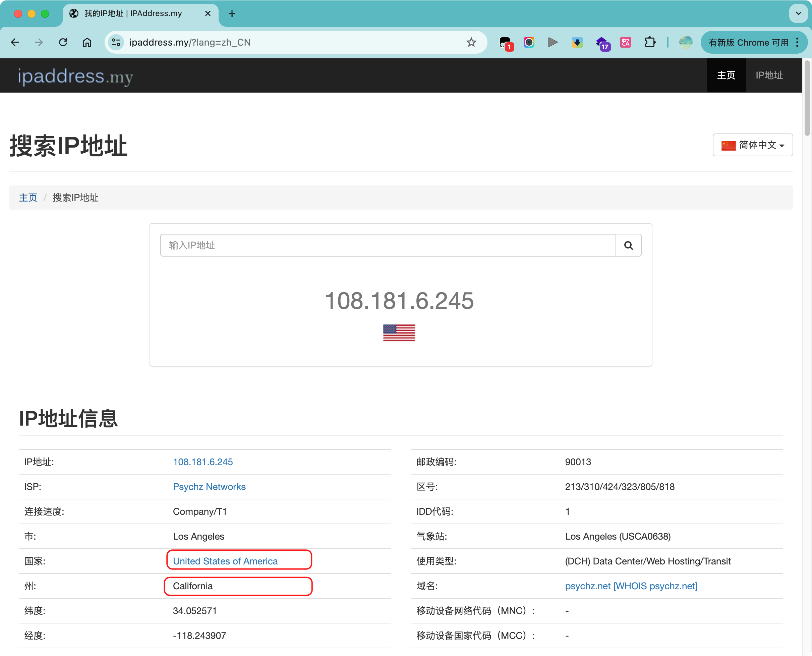Viewport: 812px width, 656px height.
Task: Open the 简体中文 language dropdown
Action: click(752, 145)
